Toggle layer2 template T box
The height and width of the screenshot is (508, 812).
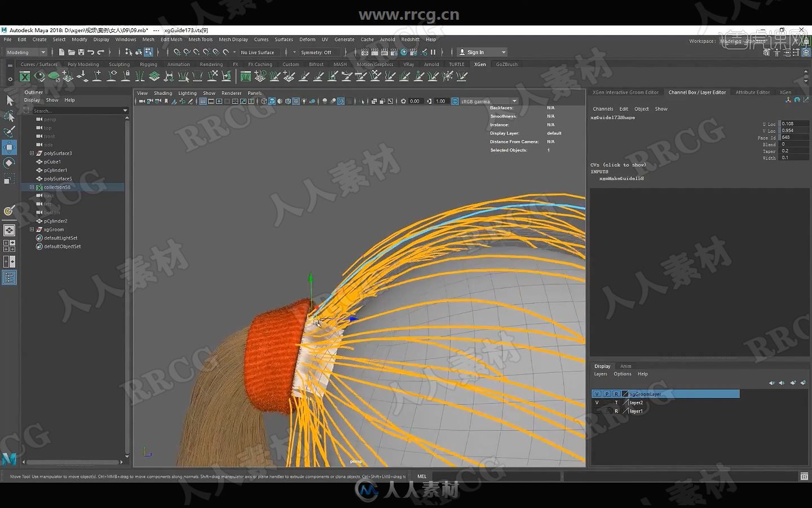(x=616, y=402)
